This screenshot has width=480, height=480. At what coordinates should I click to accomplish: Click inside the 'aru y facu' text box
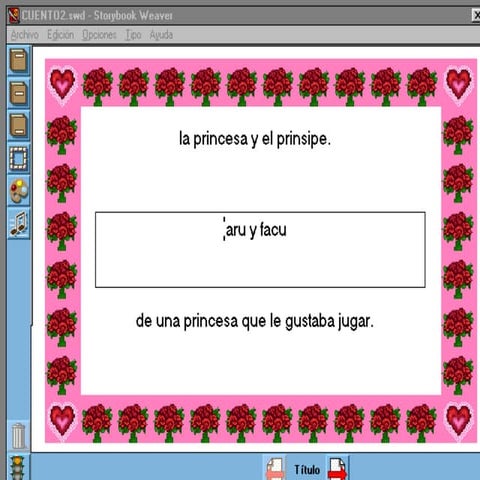(x=260, y=250)
